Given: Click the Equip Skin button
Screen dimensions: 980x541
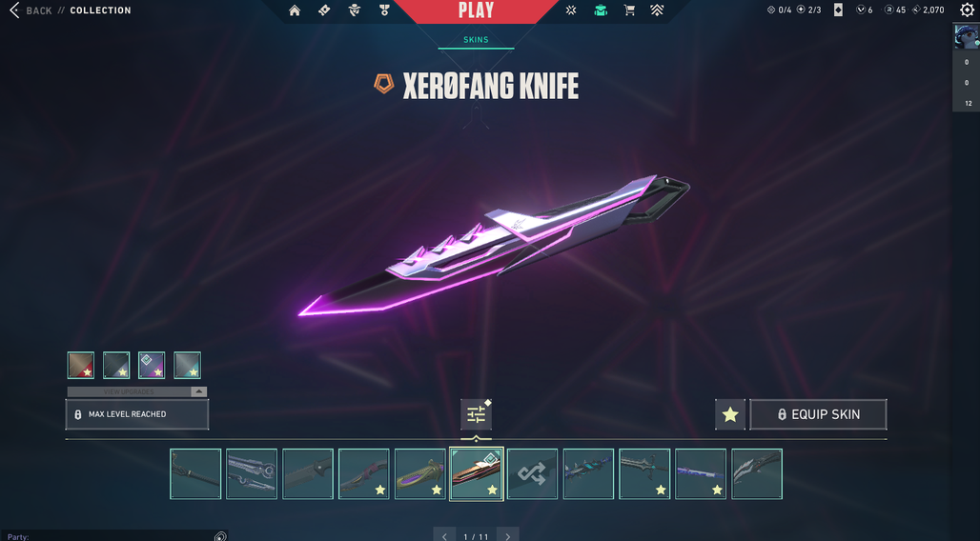Looking at the screenshot, I should [x=818, y=414].
